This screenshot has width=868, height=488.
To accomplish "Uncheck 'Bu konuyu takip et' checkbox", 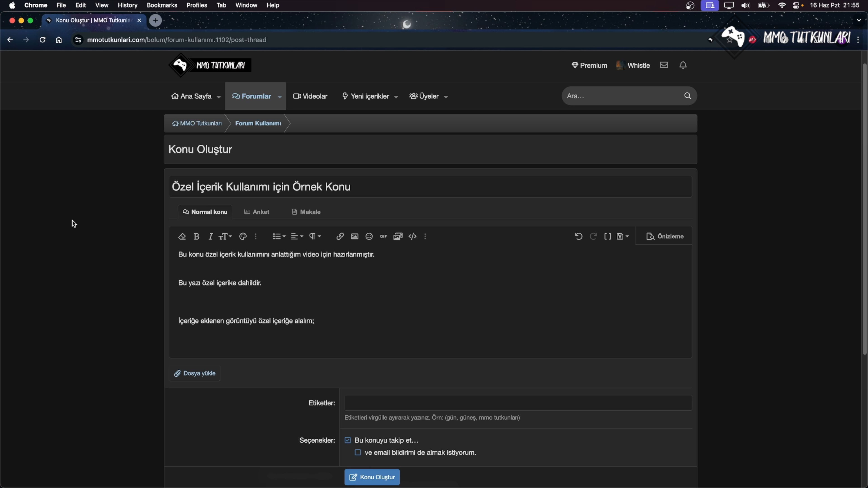I will 348,440.
